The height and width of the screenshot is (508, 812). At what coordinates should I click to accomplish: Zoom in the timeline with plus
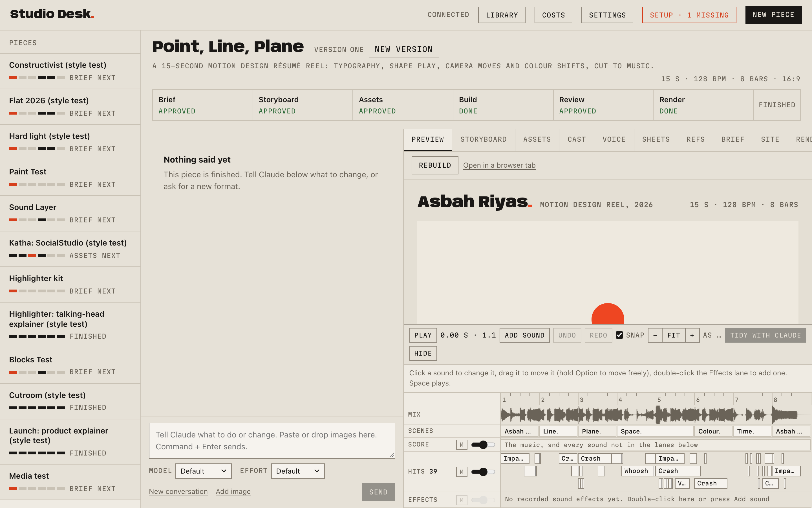(692, 335)
